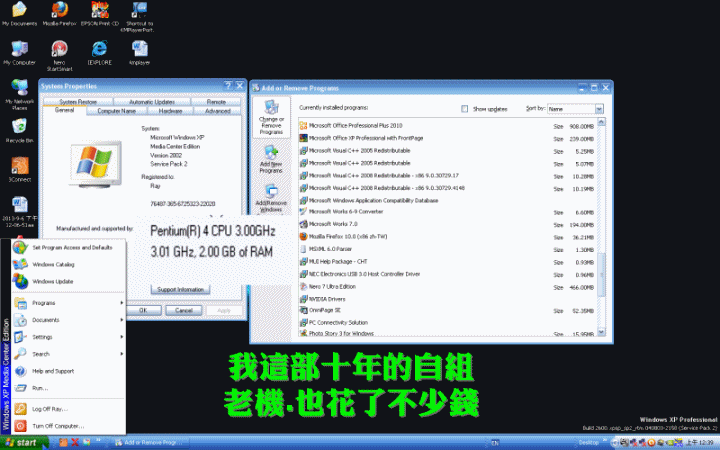Image resolution: width=720 pixels, height=450 pixels.
Task: Click the Mozilla Firefox 10.0 program icon
Action: [x=303, y=236]
